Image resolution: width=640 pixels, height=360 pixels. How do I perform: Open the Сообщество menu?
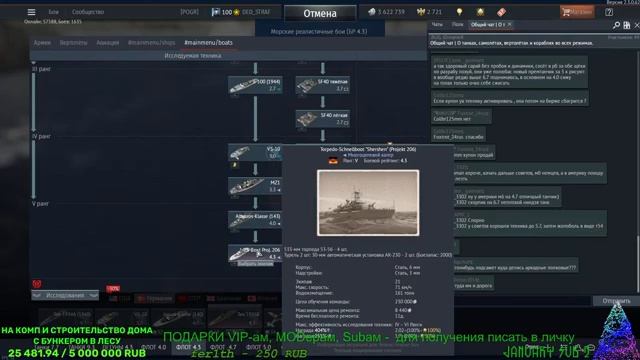point(88,12)
